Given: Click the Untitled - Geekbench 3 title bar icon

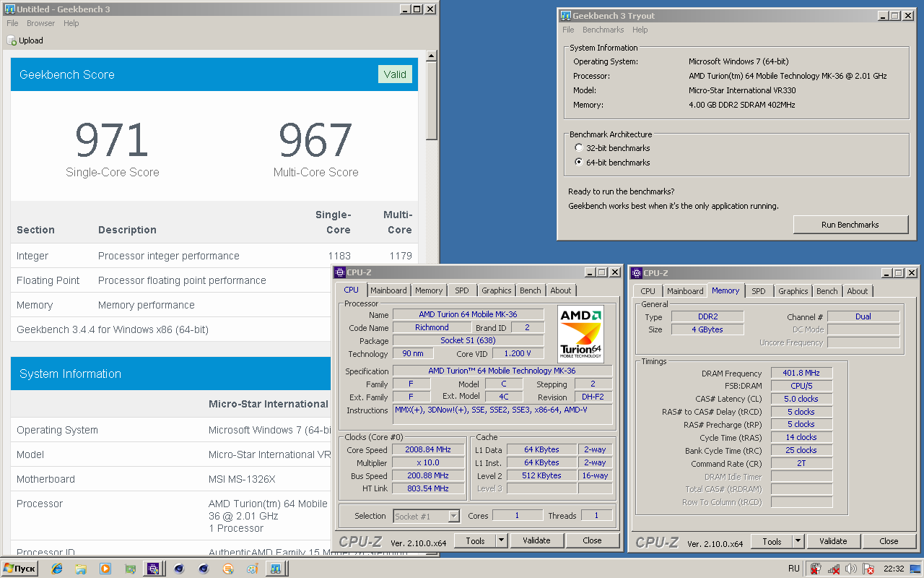Looking at the screenshot, I should 9,9.
